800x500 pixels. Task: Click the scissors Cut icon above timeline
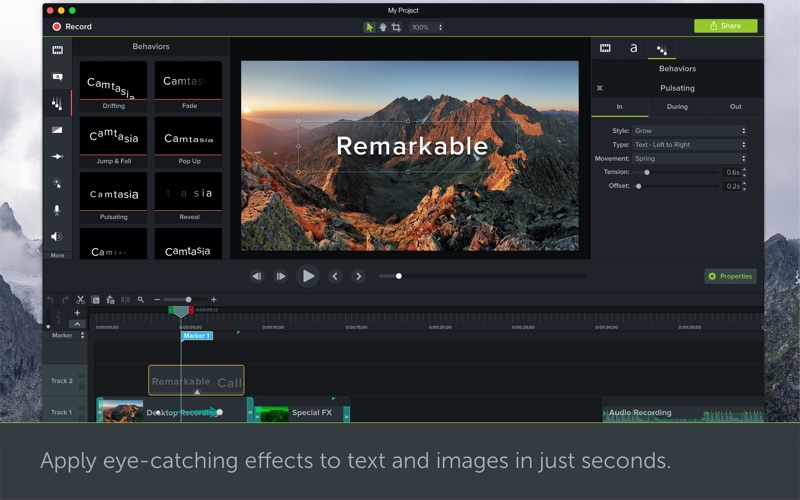point(81,299)
